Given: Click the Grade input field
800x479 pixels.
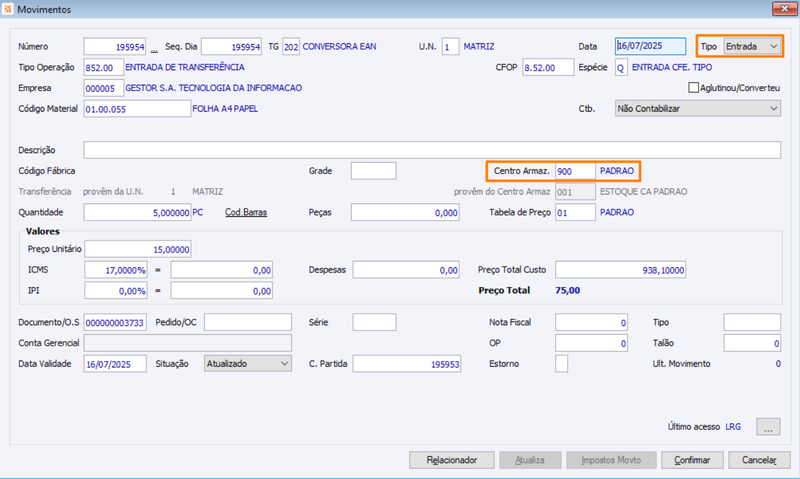Looking at the screenshot, I should [373, 171].
